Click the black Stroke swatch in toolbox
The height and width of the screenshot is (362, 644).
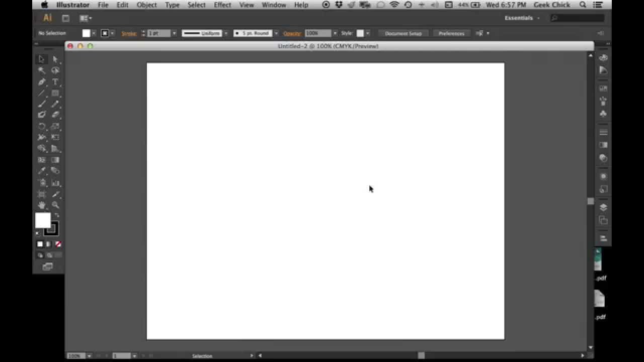click(52, 229)
